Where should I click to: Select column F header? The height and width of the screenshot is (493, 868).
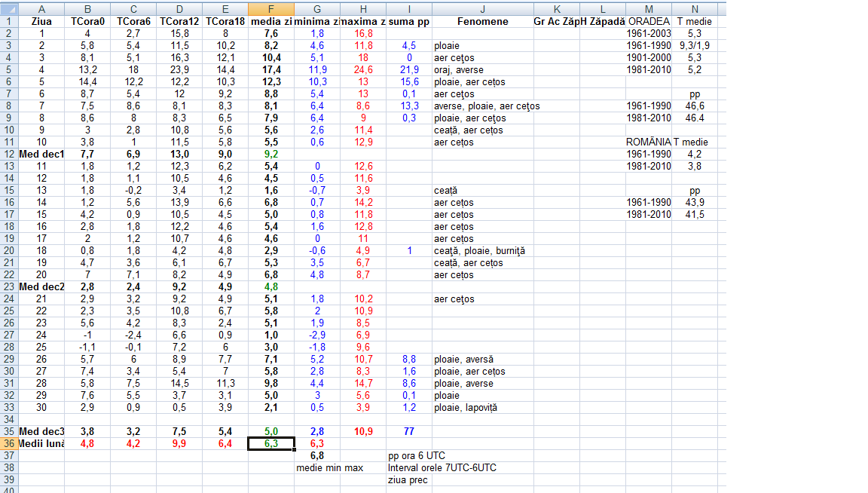270,9
